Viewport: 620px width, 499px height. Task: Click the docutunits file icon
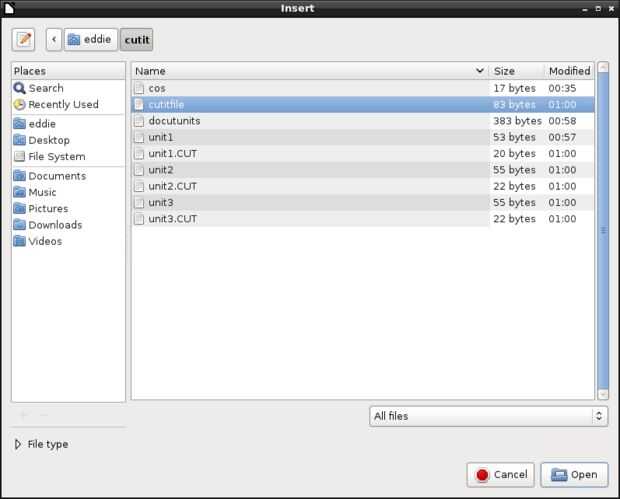point(139,121)
